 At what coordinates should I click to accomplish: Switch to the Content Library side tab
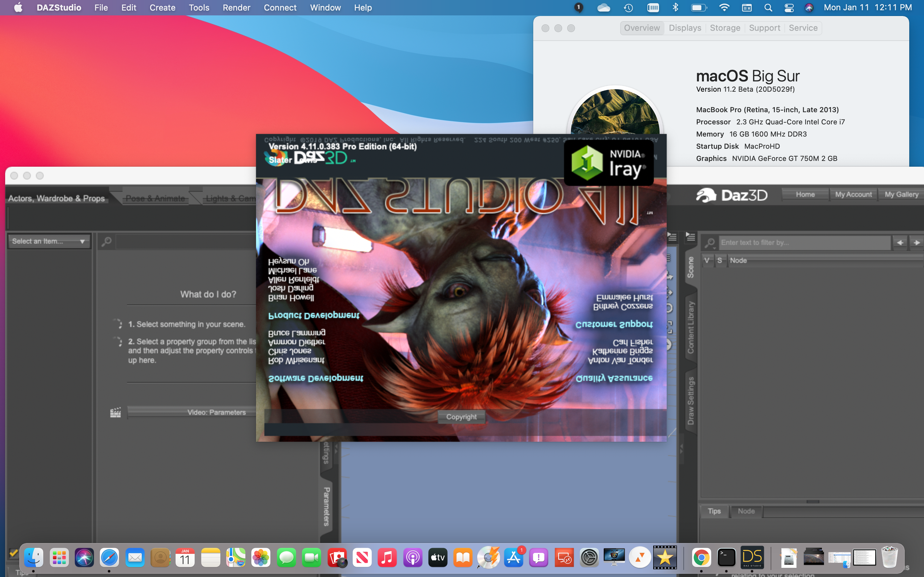point(691,327)
